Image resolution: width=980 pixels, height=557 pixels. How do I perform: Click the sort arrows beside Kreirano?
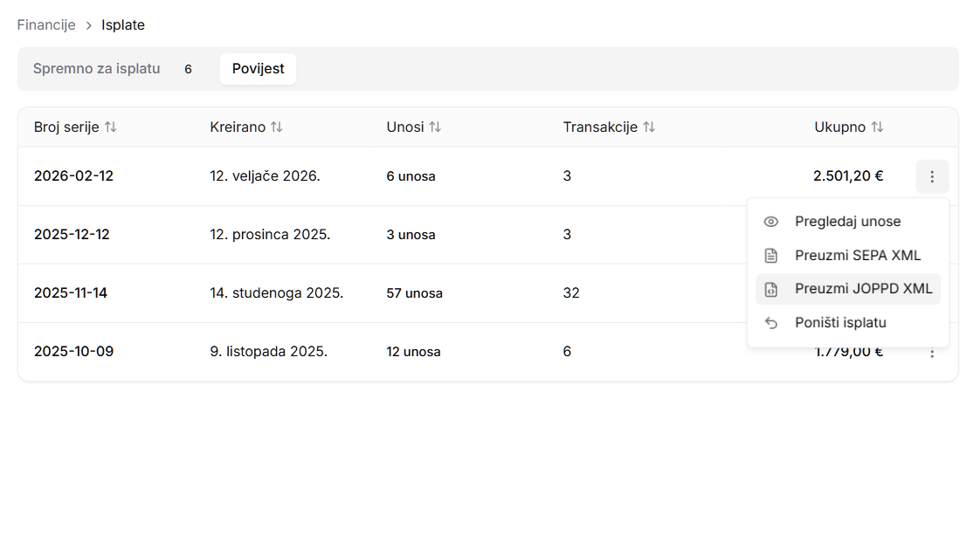[x=276, y=127]
